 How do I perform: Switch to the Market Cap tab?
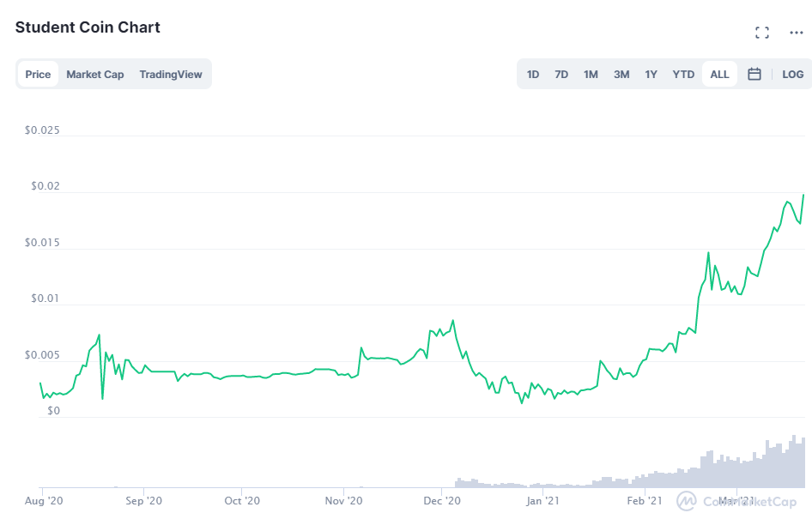[x=94, y=74]
